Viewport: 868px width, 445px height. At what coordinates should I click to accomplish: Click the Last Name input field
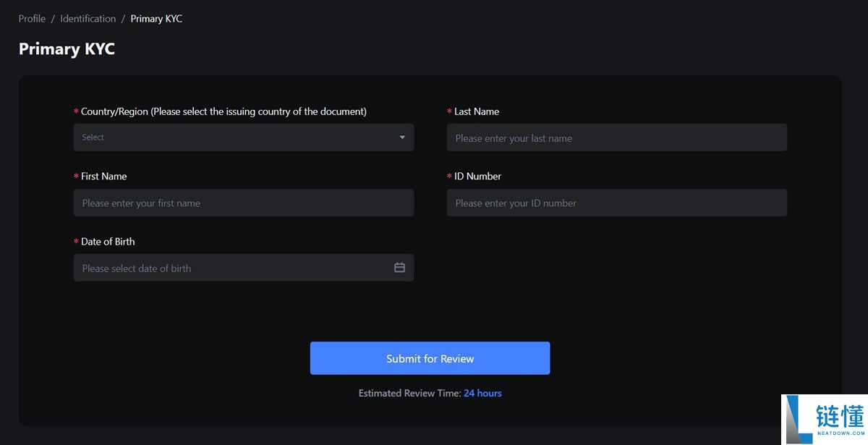coord(616,137)
